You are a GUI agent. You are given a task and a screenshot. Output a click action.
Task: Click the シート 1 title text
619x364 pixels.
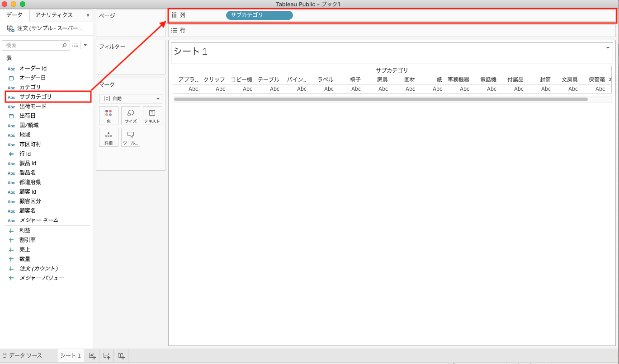coord(190,51)
